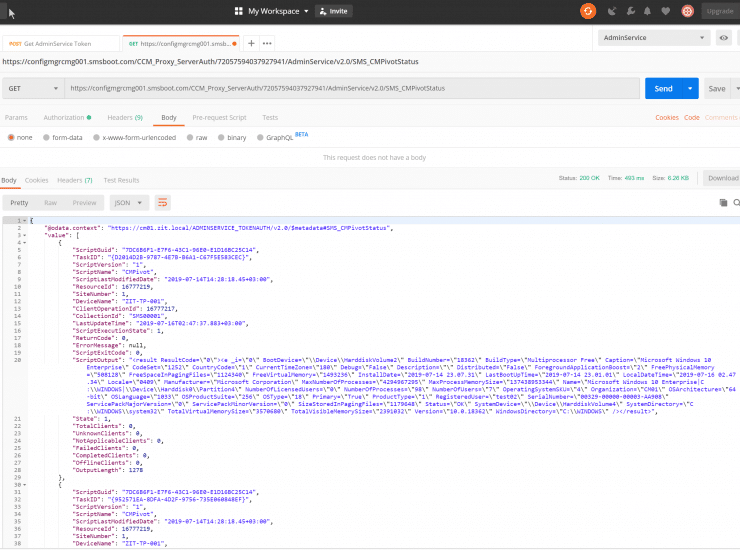This screenshot has width=740, height=550.
Task: Click the request URL input field
Action: point(350,88)
